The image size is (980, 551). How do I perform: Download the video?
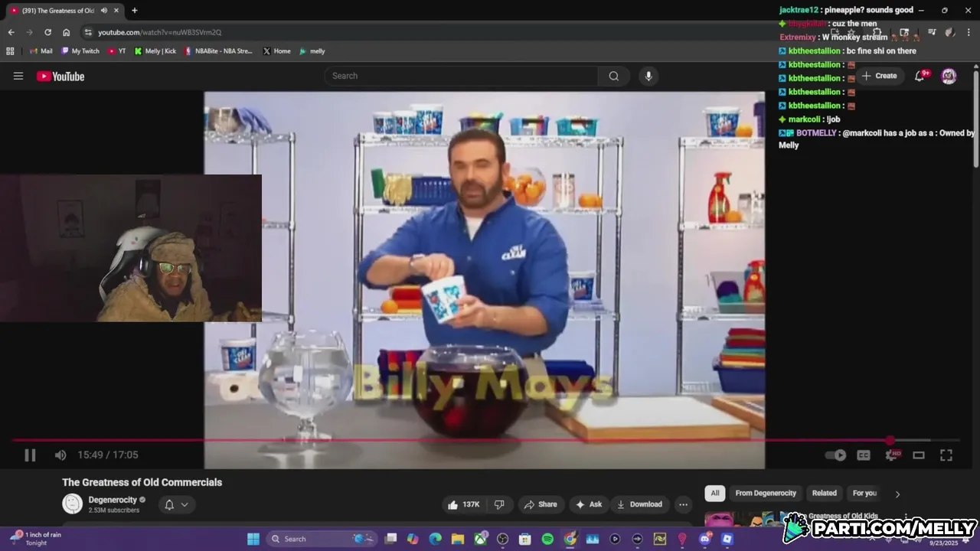coord(640,504)
